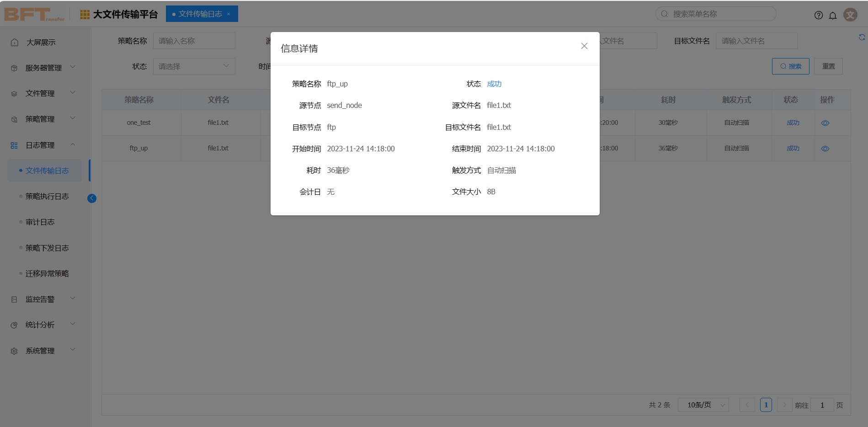Screen dimensions: 868x427
Task: Close the 信息详情 dialog
Action: coord(584,46)
